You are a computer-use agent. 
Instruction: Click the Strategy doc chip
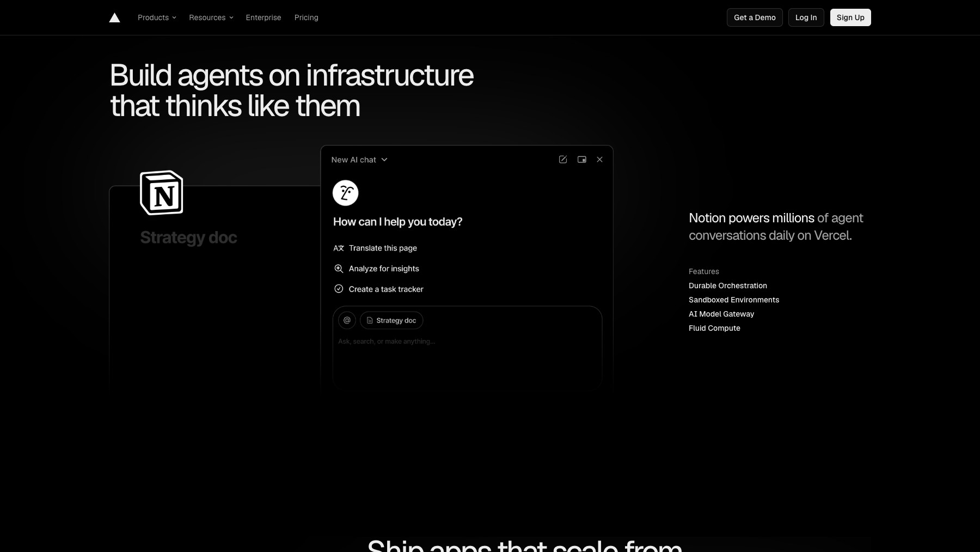pyautogui.click(x=391, y=320)
